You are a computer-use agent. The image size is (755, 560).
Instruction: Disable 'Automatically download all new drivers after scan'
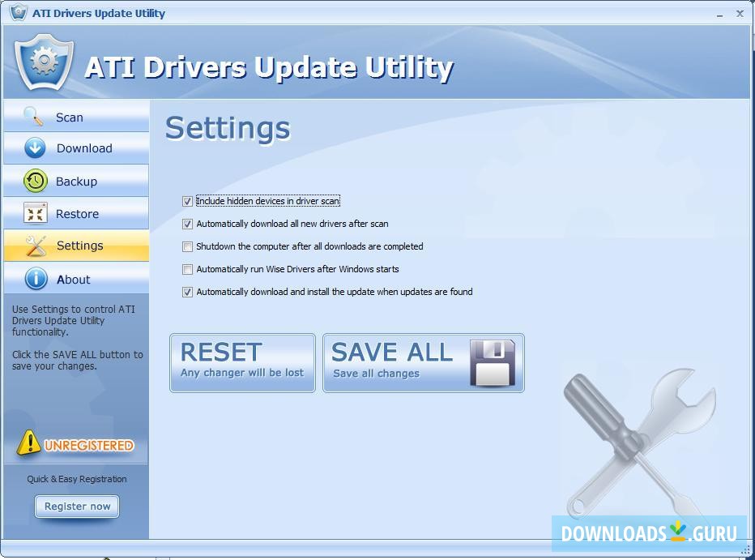click(187, 224)
